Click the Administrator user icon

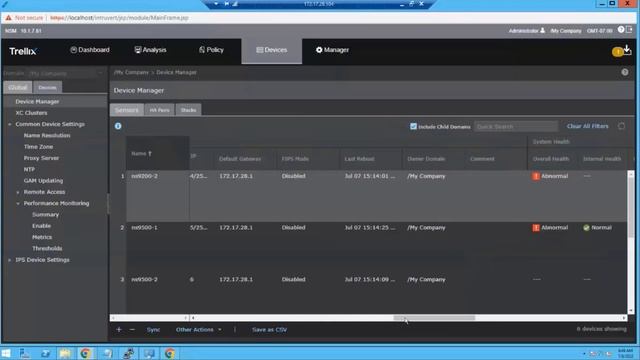542,30
